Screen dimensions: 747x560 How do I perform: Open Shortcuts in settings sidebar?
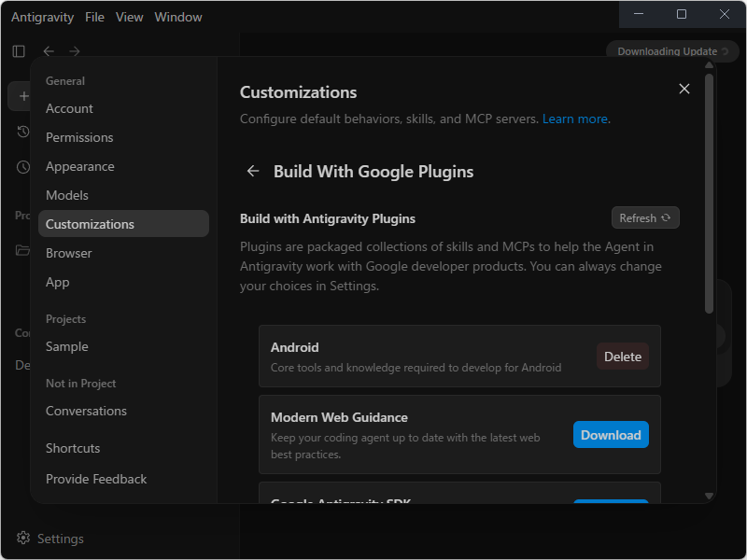tap(123, 448)
